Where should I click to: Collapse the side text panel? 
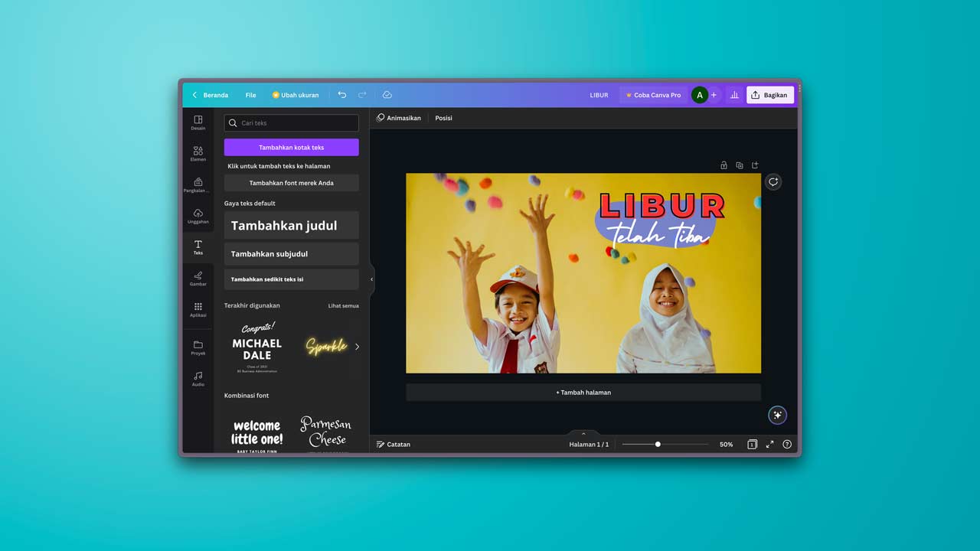pos(372,279)
